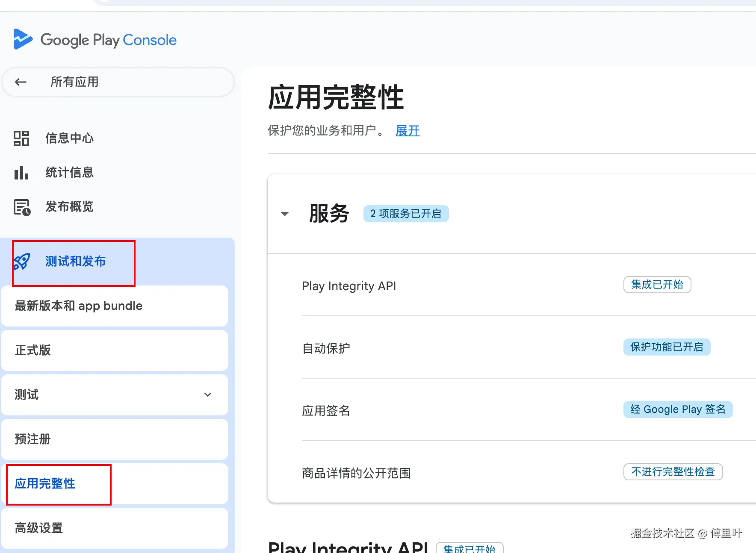Viewport: 756px width, 553px height.
Task: Click the 信息中心 dashboard grid icon
Action: [21, 138]
